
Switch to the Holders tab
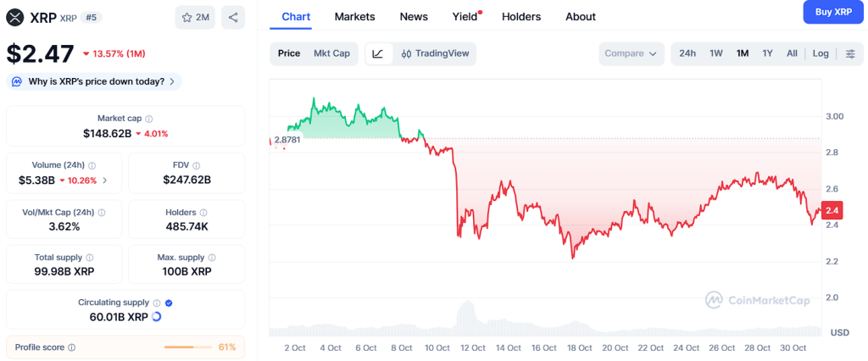coord(521,16)
